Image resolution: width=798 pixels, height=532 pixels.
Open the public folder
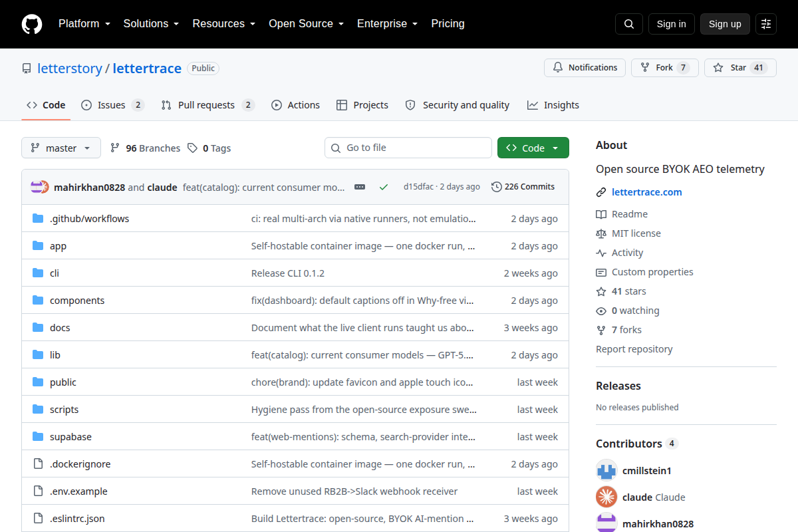(63, 382)
